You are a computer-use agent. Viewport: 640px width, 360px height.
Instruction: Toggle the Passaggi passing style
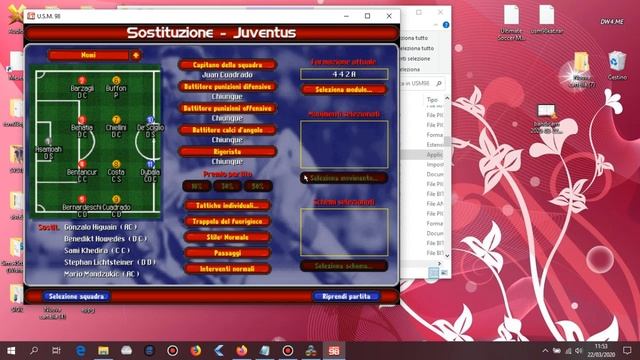(227, 253)
